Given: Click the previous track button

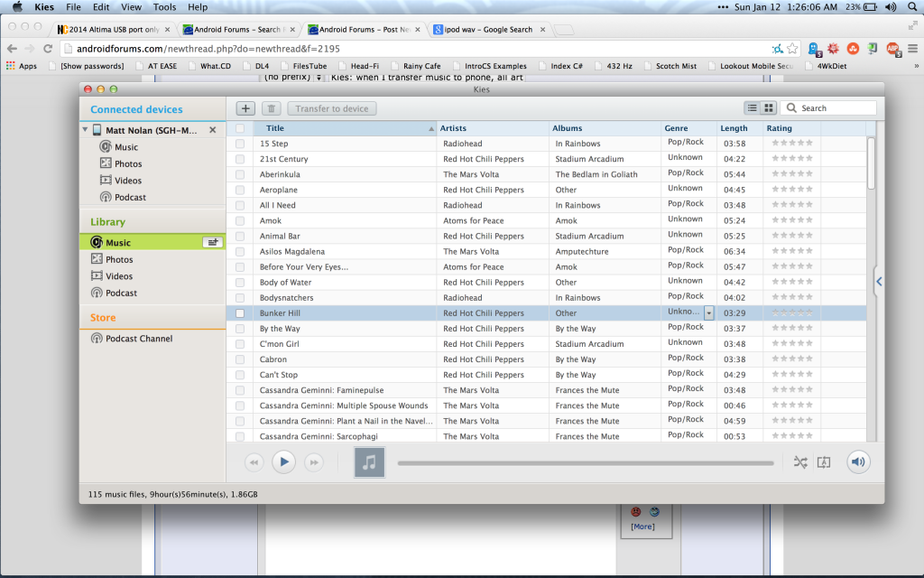Looking at the screenshot, I should (x=254, y=462).
